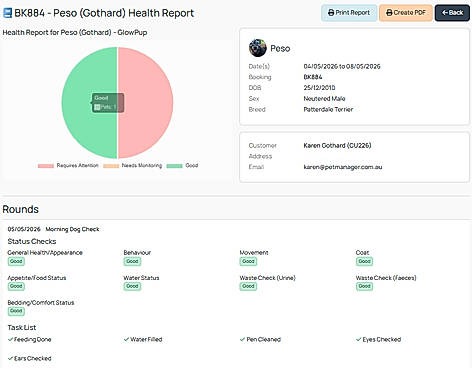Click the checkmark next to Water Filled
The image size is (472, 368).
click(x=126, y=339)
